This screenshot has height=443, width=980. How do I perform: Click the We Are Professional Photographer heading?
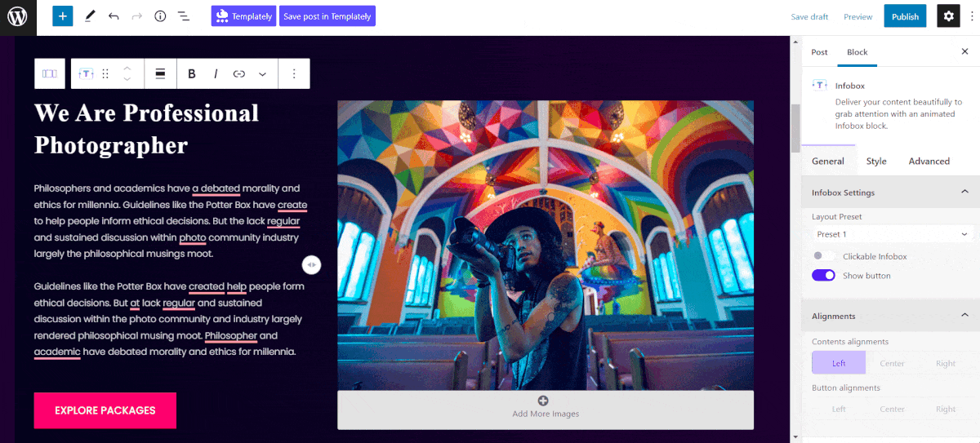pyautogui.click(x=147, y=129)
